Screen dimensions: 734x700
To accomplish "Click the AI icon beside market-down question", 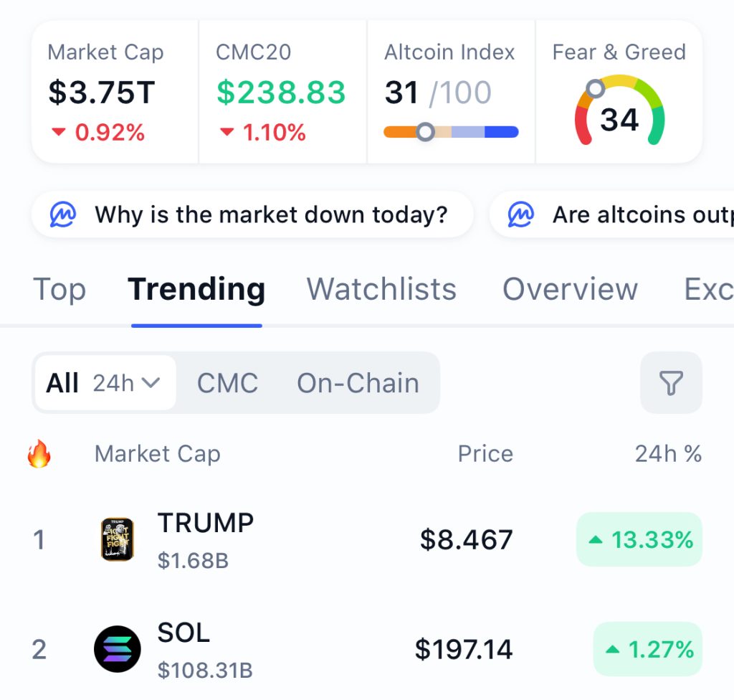I will coord(63,214).
